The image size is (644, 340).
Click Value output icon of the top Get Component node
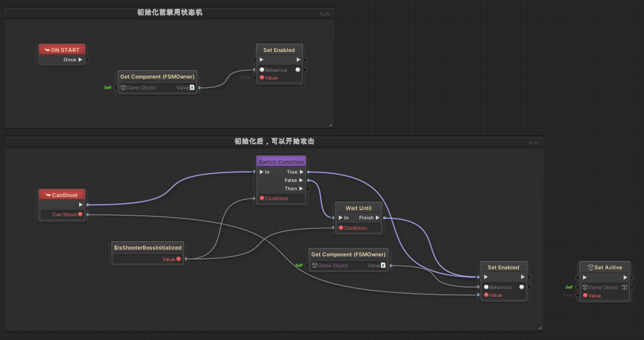click(192, 88)
